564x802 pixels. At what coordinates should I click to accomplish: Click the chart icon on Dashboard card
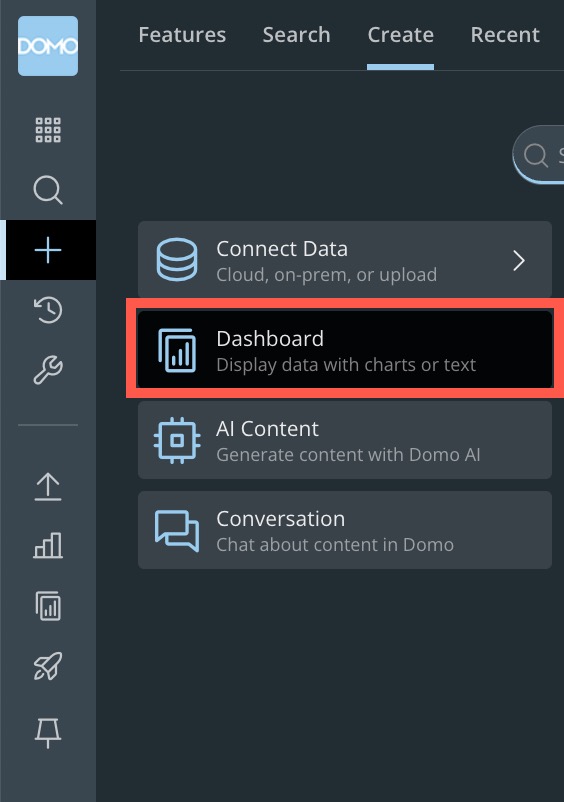[177, 350]
